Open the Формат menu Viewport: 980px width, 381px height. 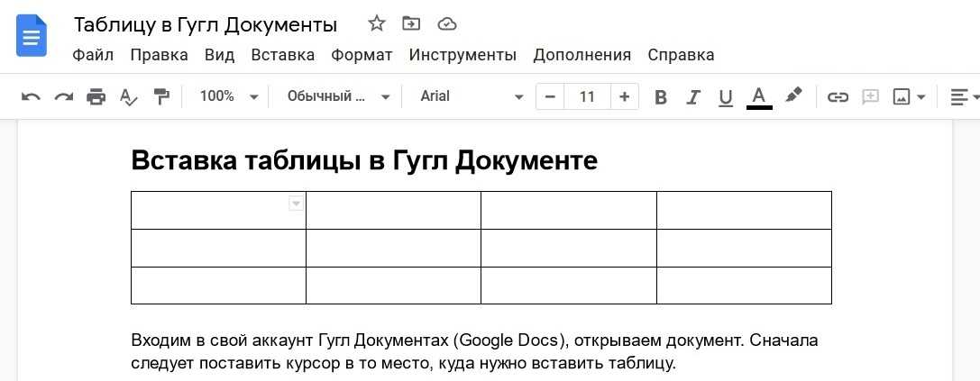pos(362,55)
